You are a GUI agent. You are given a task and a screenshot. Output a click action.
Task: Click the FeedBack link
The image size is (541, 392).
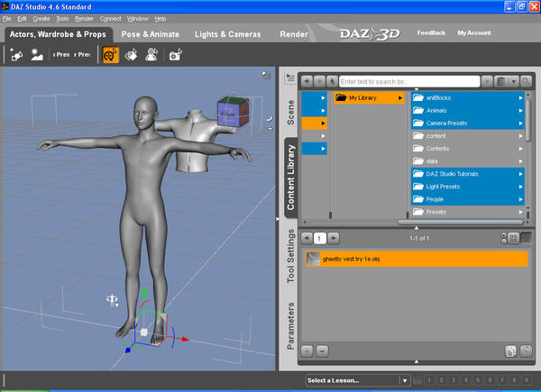coord(431,32)
